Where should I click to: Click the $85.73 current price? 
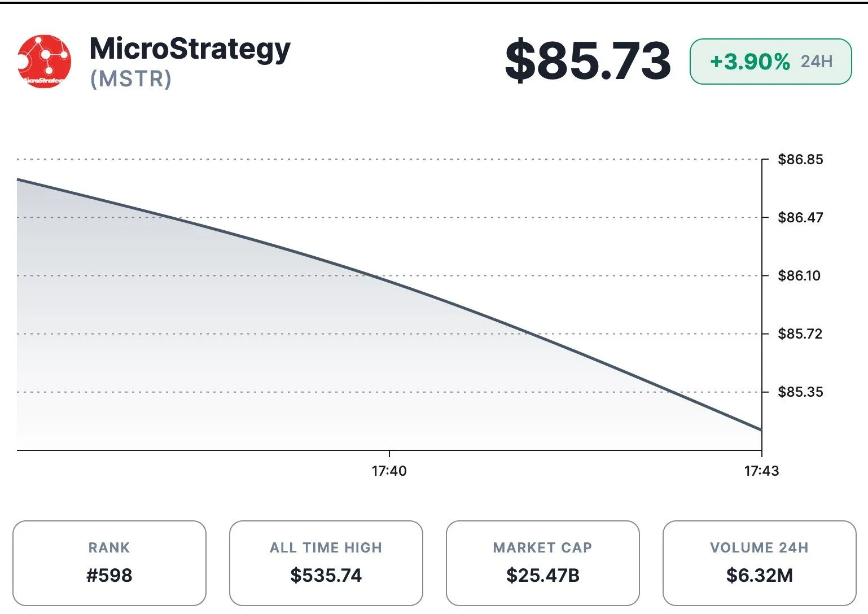coord(588,60)
